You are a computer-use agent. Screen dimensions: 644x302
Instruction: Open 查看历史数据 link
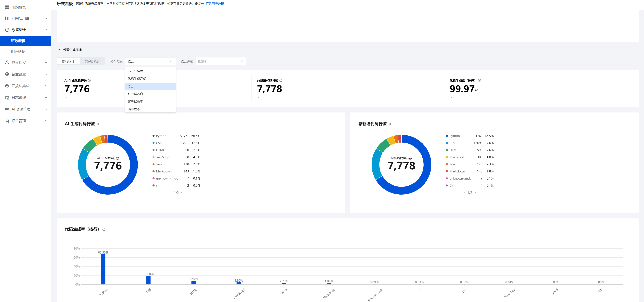point(214,4)
